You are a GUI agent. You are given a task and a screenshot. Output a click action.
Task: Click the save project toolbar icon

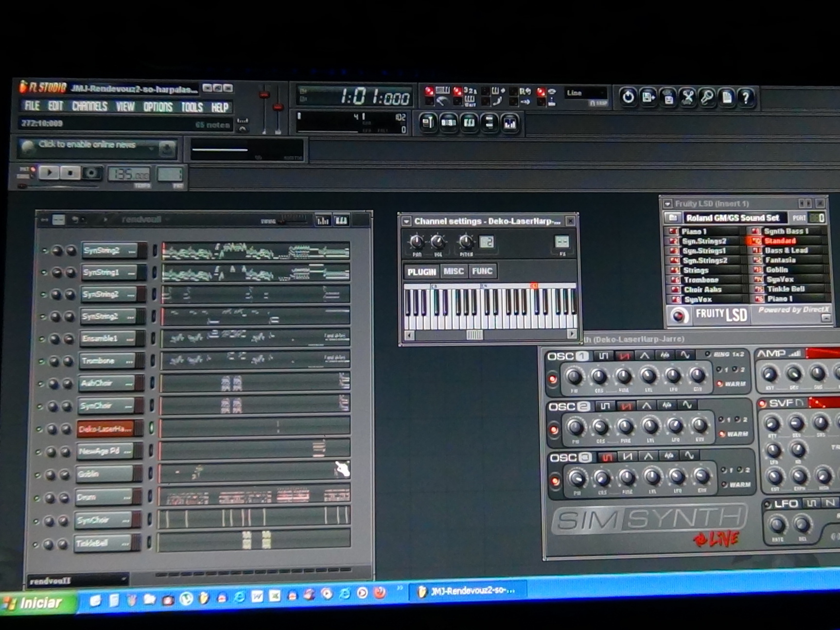668,98
